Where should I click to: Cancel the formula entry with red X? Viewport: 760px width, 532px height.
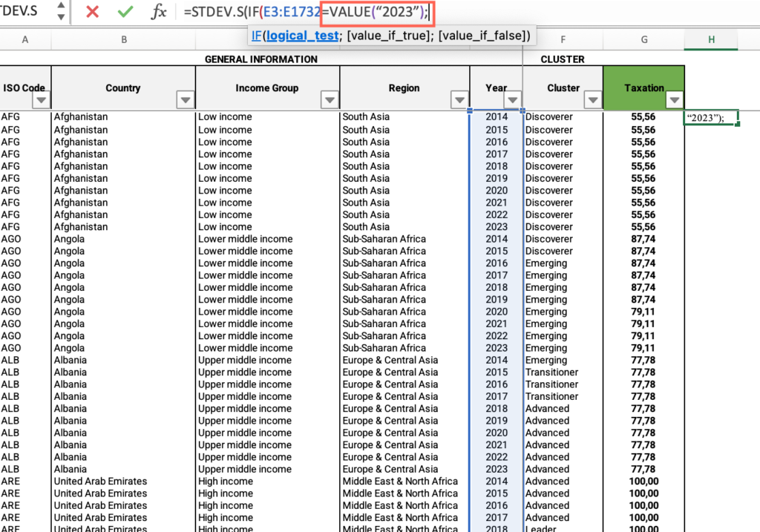[x=92, y=11]
